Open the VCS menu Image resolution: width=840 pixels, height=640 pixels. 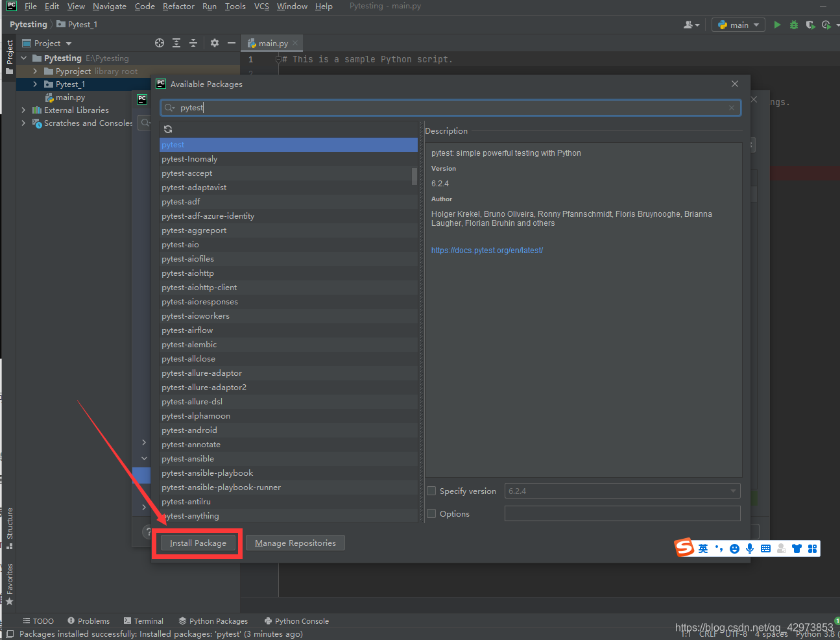pyautogui.click(x=261, y=6)
